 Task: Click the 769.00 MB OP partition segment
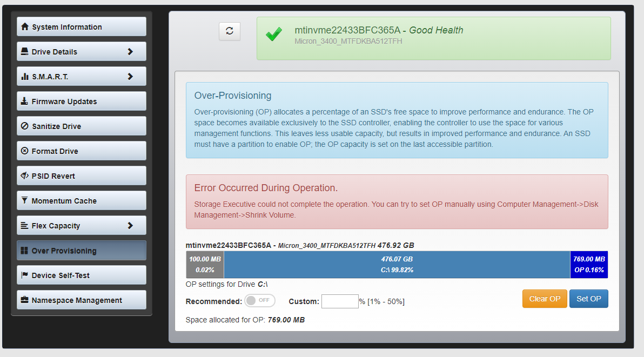tap(589, 265)
